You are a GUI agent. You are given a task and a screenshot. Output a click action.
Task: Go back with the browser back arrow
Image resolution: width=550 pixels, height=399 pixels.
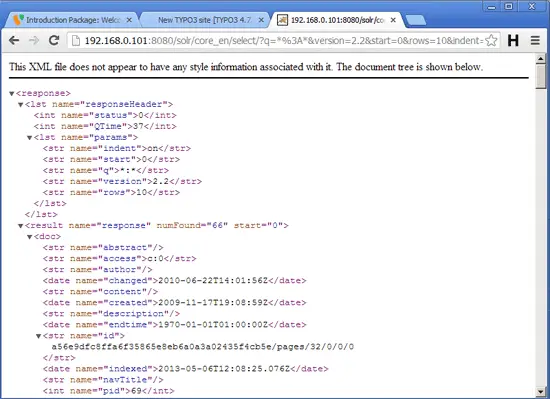14,41
